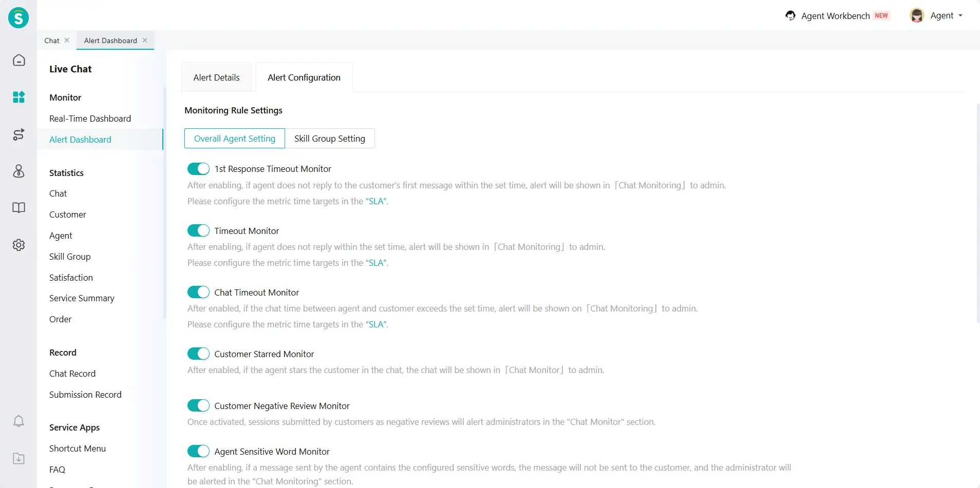Open the knowledge base book icon
Image resolution: width=980 pixels, height=488 pixels.
(x=18, y=208)
